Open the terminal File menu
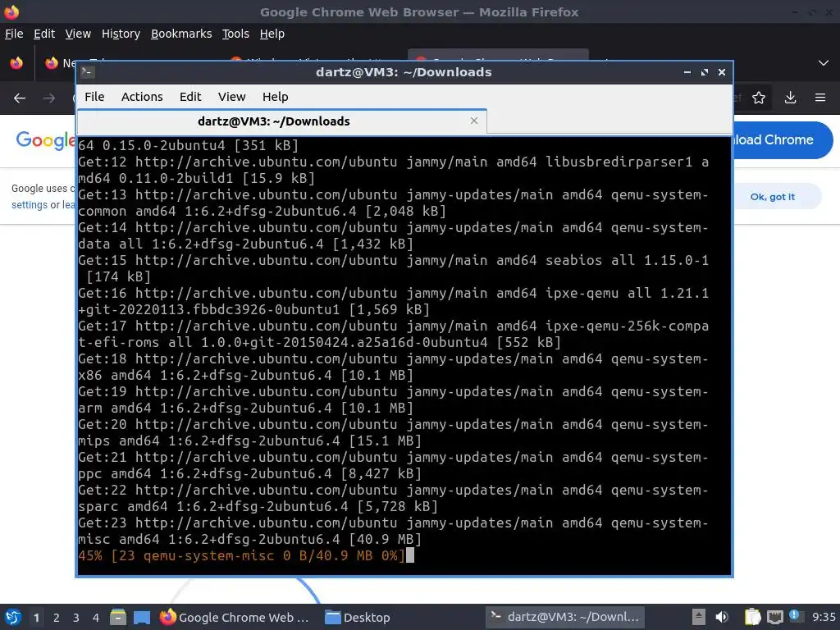This screenshot has height=630, width=840. (x=94, y=97)
